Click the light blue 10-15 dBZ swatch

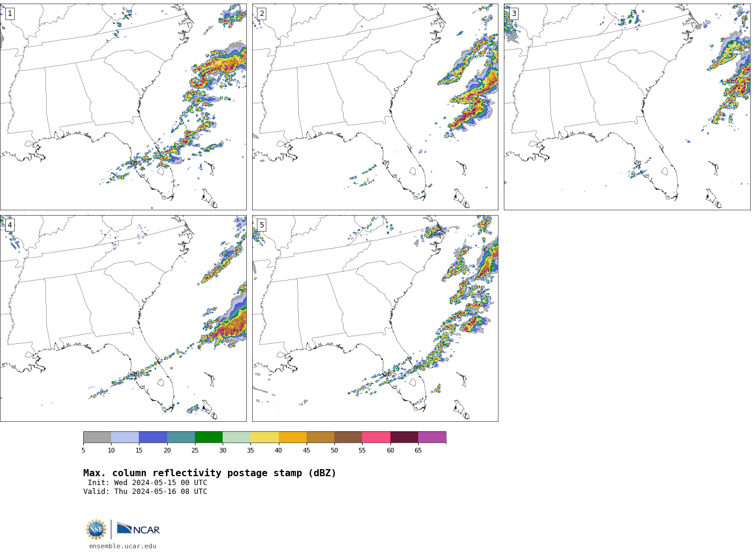pos(125,437)
